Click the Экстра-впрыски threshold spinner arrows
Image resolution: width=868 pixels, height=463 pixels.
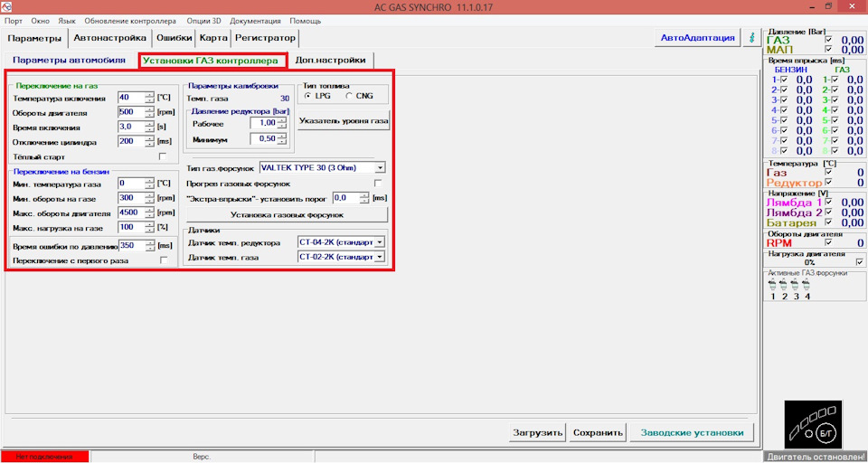click(364, 198)
